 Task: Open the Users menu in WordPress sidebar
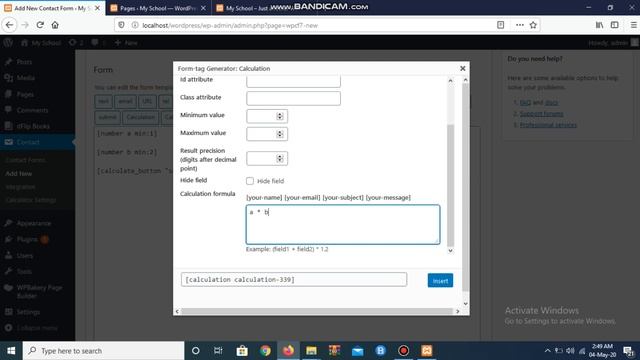(x=24, y=256)
